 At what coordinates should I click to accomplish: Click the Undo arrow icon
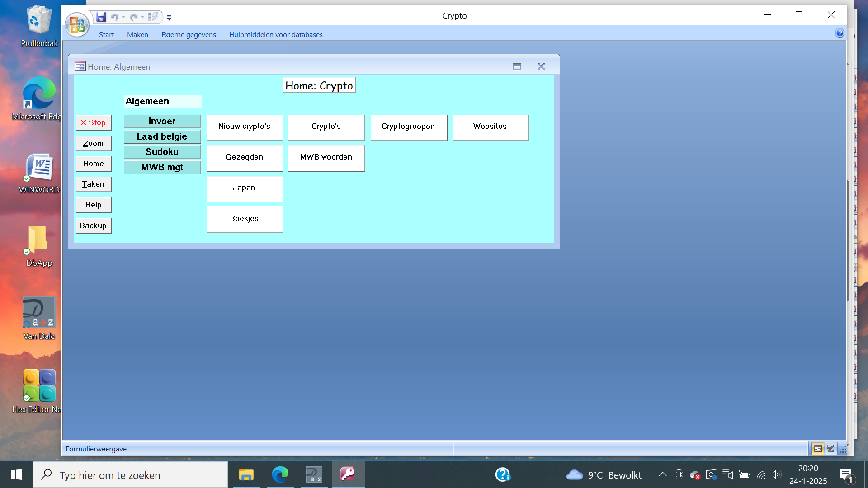(114, 17)
